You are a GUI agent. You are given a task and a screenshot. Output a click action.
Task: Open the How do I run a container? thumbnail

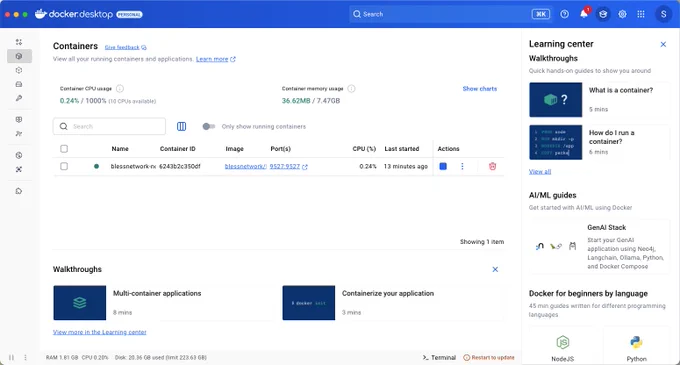click(x=556, y=142)
